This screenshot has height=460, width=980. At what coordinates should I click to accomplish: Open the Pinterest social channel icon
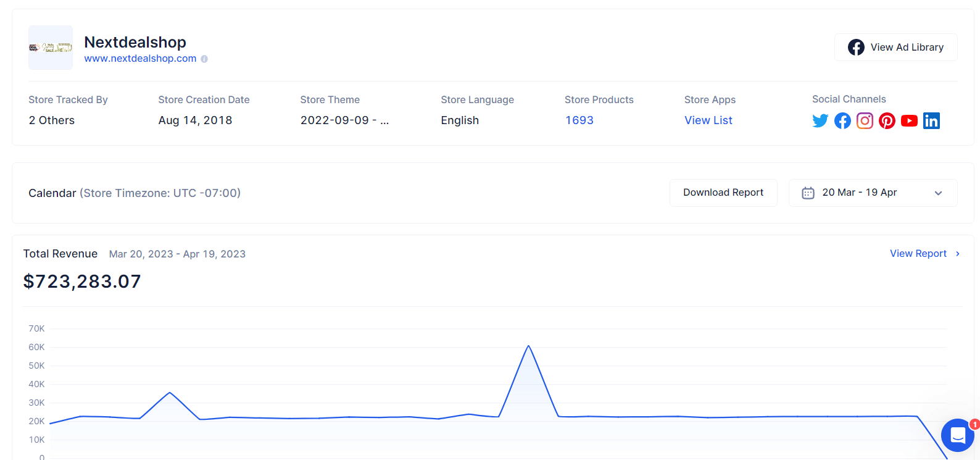click(887, 121)
